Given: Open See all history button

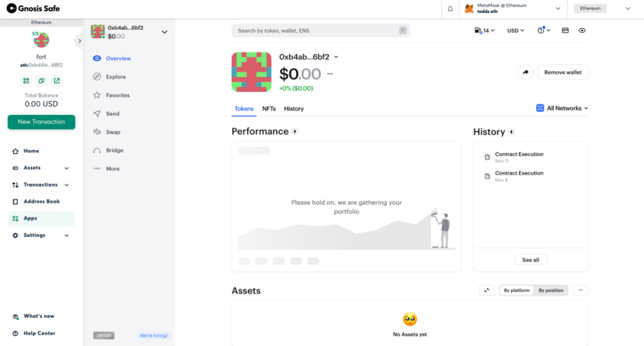Looking at the screenshot, I should (x=531, y=260).
